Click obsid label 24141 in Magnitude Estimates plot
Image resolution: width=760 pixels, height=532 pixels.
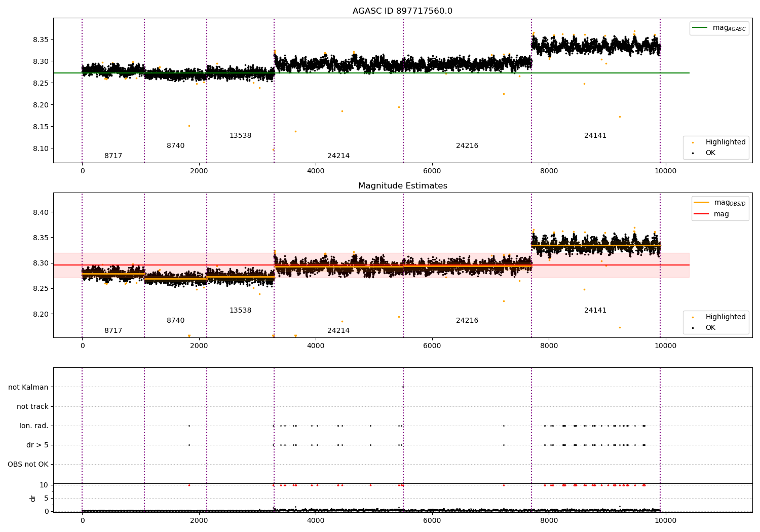[x=595, y=311]
